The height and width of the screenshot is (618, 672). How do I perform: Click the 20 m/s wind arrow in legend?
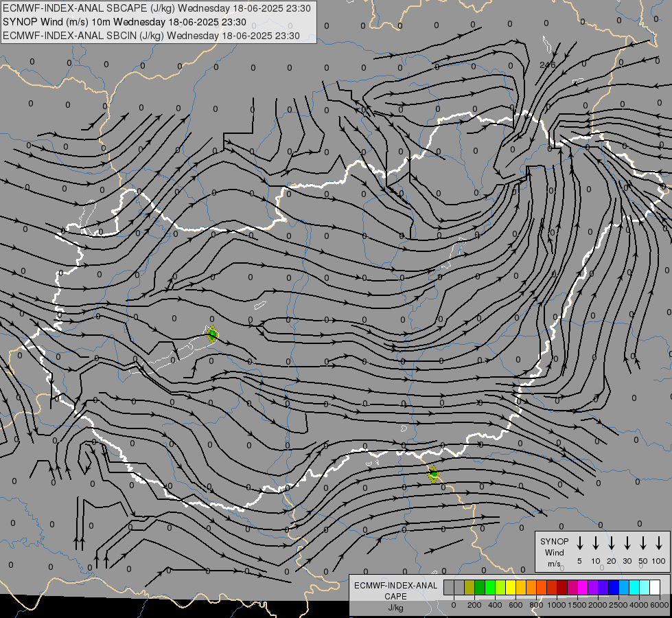611,543
